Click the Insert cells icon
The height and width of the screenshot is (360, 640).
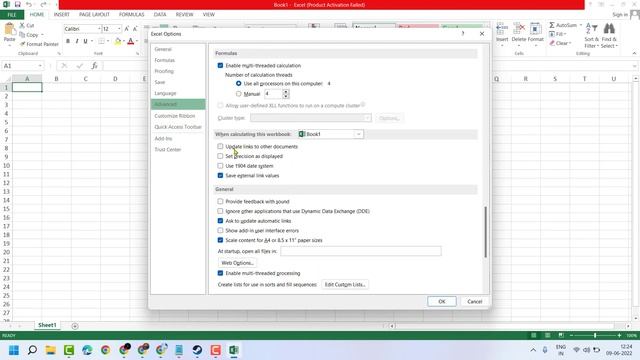click(502, 29)
